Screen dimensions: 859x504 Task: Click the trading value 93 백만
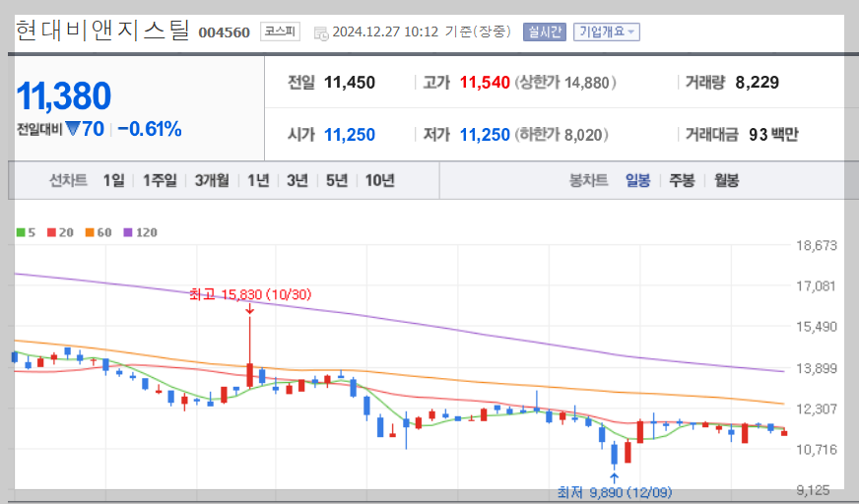click(x=773, y=135)
